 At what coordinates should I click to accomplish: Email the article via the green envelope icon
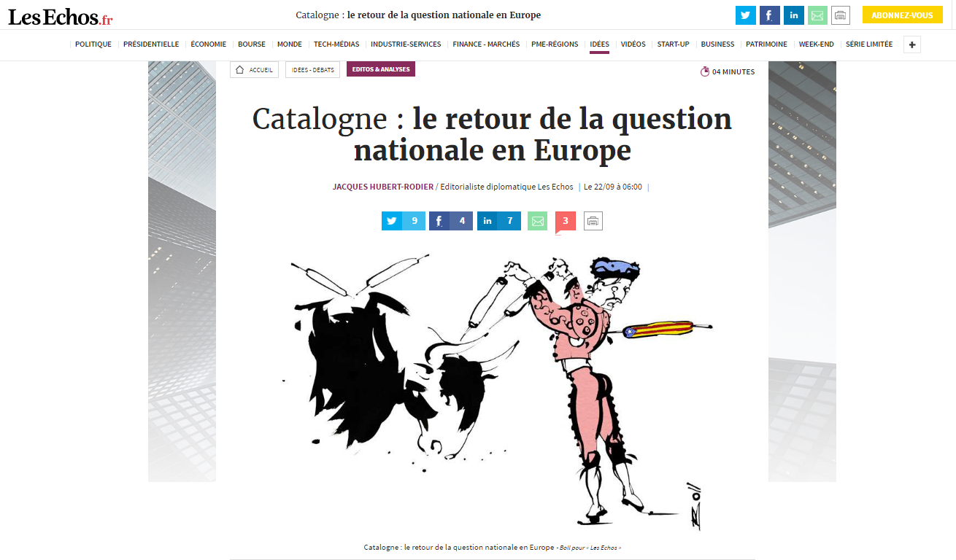click(x=538, y=221)
